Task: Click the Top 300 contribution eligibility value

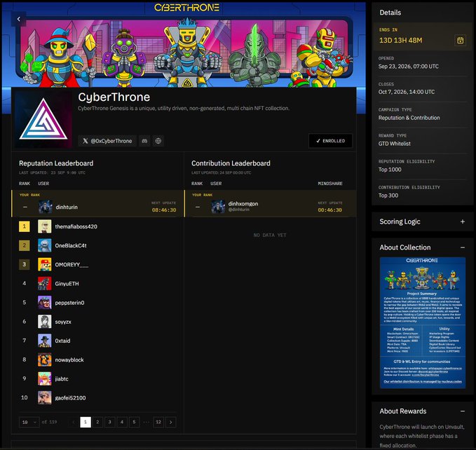Action: click(x=388, y=196)
